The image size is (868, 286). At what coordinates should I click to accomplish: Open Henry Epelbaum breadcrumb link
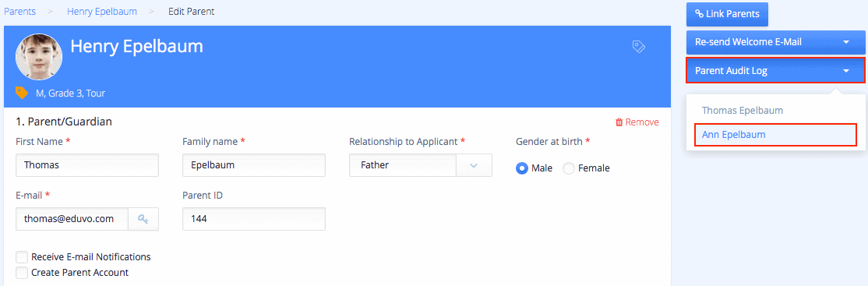(x=102, y=11)
